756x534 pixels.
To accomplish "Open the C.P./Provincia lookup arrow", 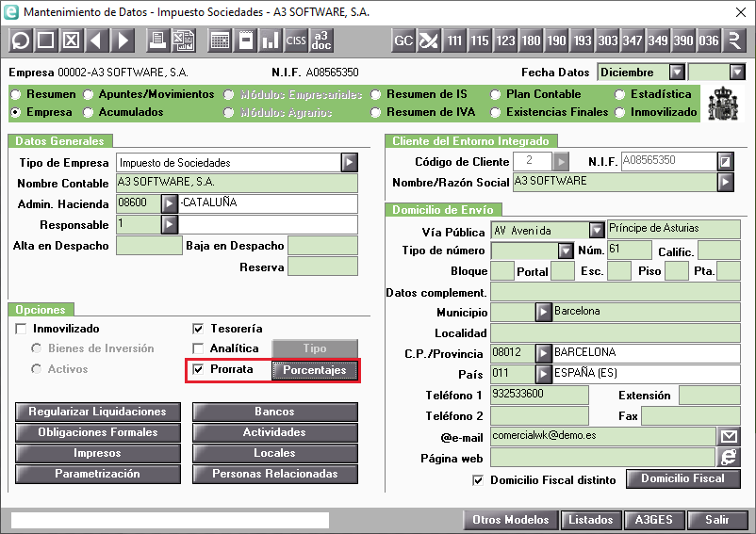I will pyautogui.click(x=543, y=353).
